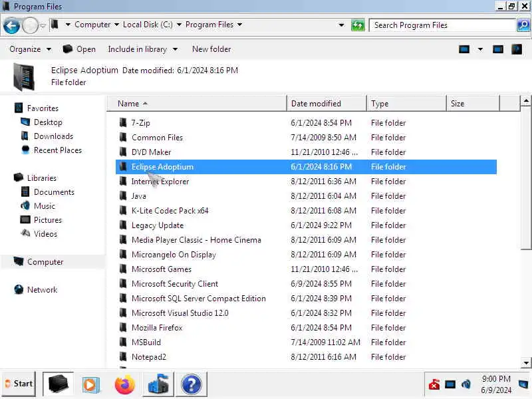Open Desktop in Favorites

point(41,122)
